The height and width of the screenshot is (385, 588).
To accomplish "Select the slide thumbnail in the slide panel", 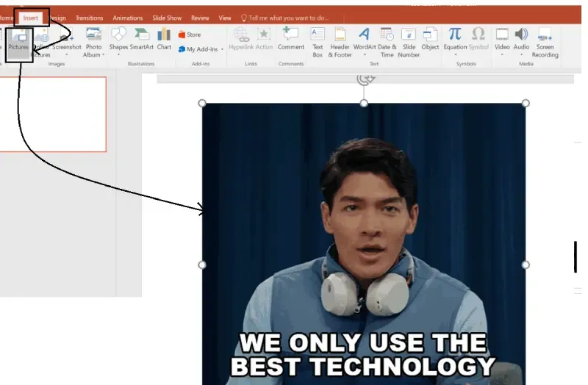I will (52, 115).
